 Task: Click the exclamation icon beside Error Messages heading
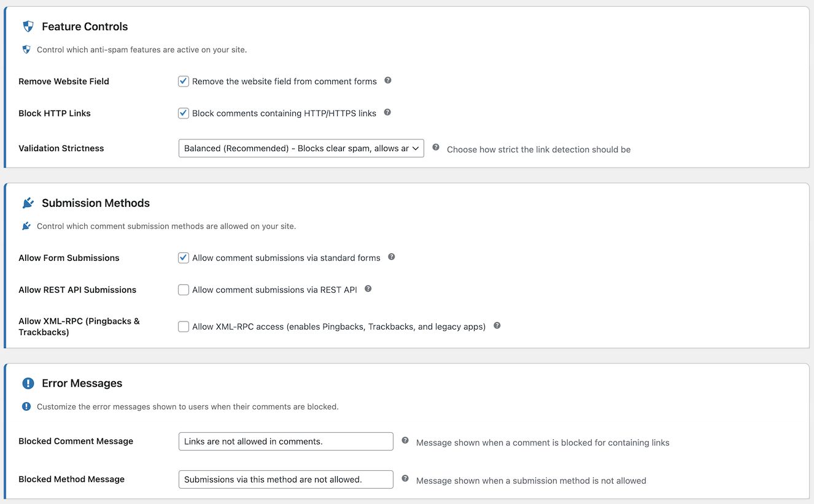(27, 382)
